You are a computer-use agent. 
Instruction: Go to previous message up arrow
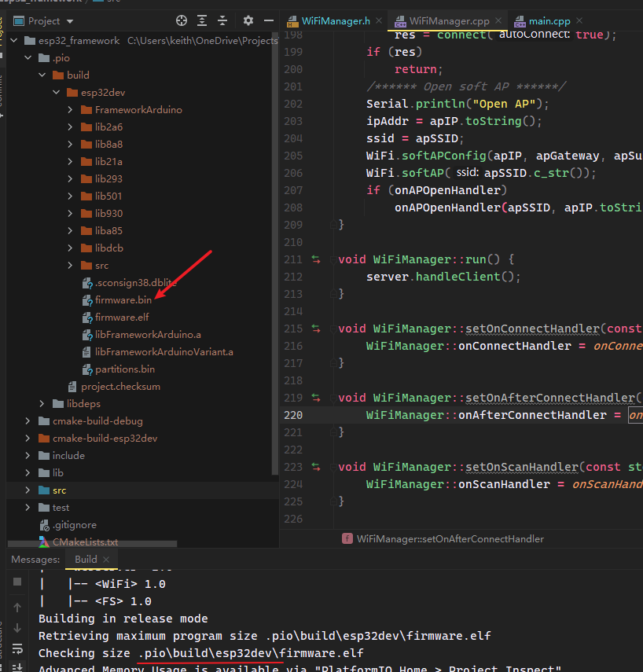pos(17,608)
